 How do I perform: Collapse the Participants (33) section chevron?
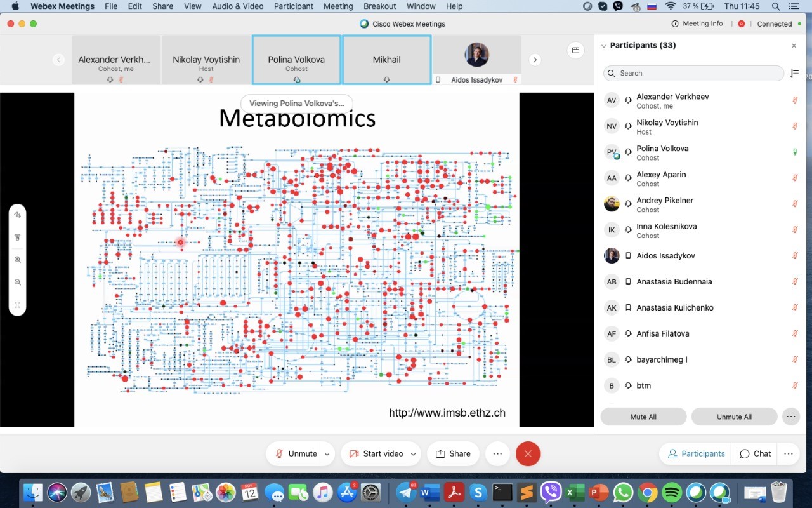tap(604, 46)
